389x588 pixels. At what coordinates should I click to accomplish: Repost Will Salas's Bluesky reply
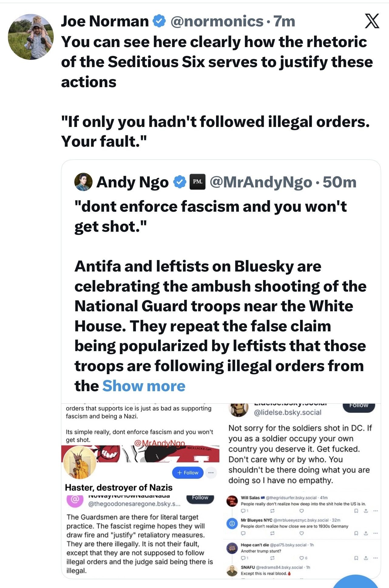272,511
